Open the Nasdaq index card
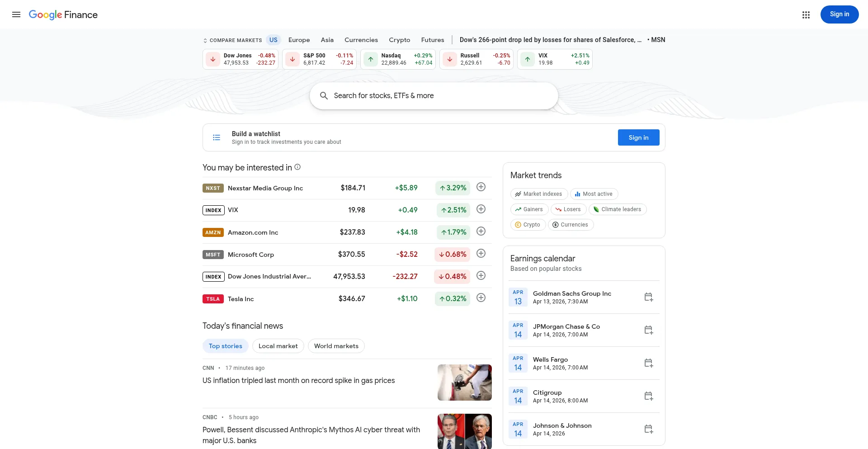This screenshot has height=449, width=868. click(x=398, y=59)
